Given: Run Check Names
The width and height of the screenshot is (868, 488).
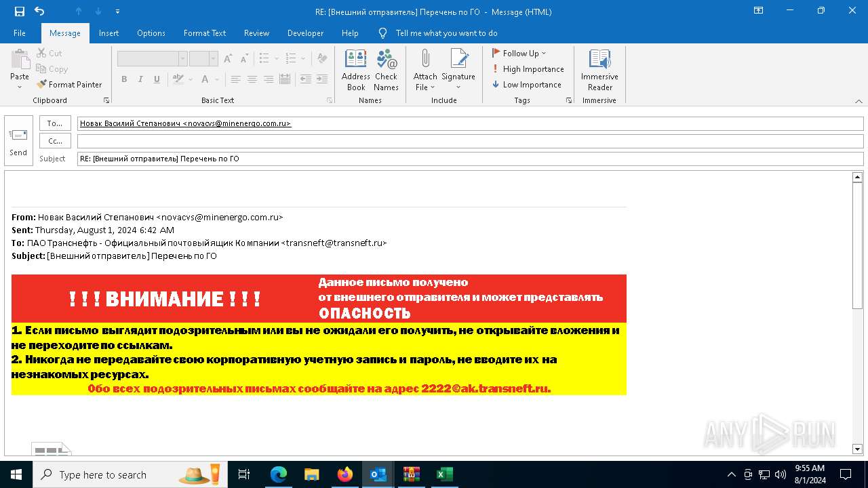Looking at the screenshot, I should 386,70.
